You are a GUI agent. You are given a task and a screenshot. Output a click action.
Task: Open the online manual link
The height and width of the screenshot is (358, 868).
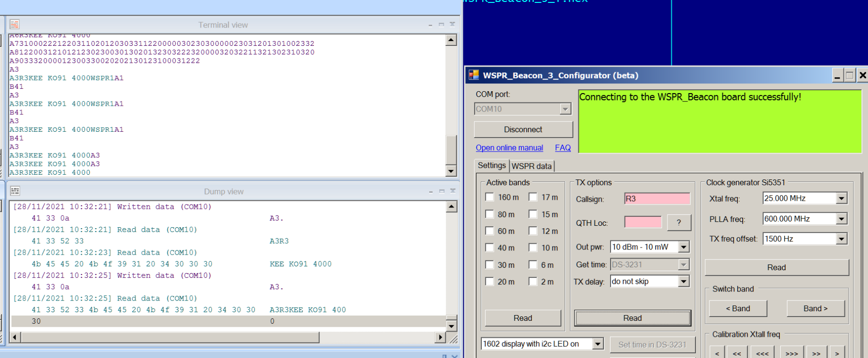click(509, 148)
